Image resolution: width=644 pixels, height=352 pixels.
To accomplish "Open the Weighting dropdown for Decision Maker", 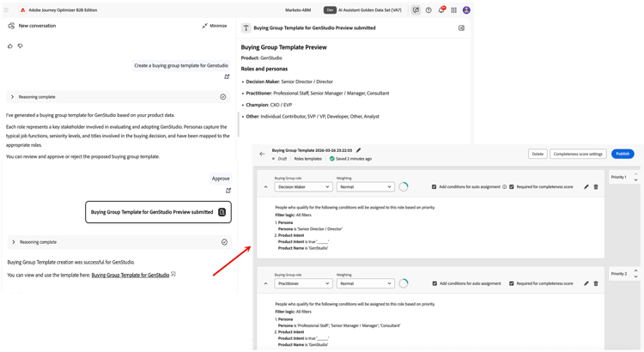I will [x=365, y=187].
